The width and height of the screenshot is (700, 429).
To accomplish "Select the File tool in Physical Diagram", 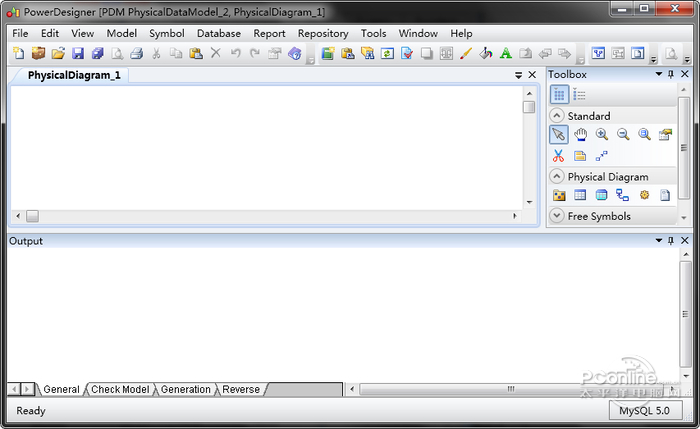I will pyautogui.click(x=665, y=195).
